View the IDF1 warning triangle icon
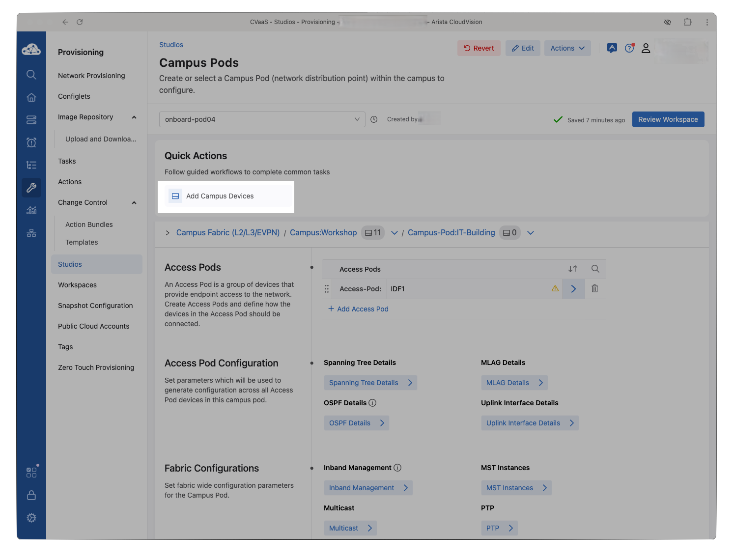This screenshot has height=560, width=733. [x=555, y=289]
